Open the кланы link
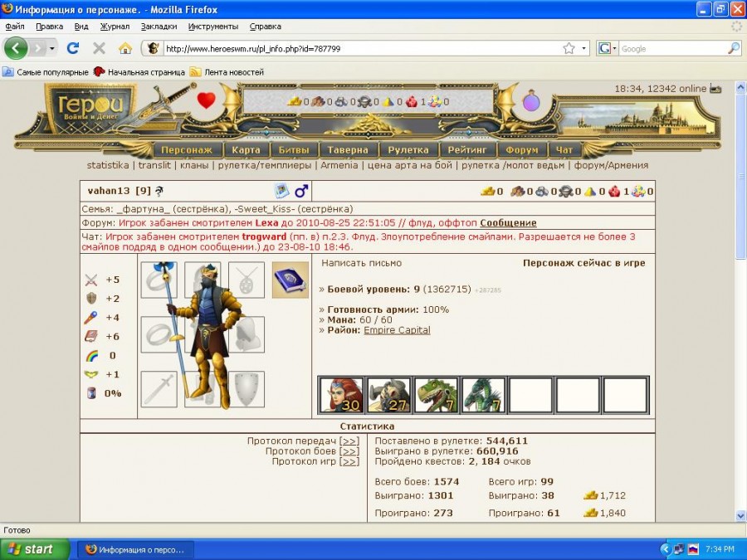The width and height of the screenshot is (747, 560). [194, 165]
